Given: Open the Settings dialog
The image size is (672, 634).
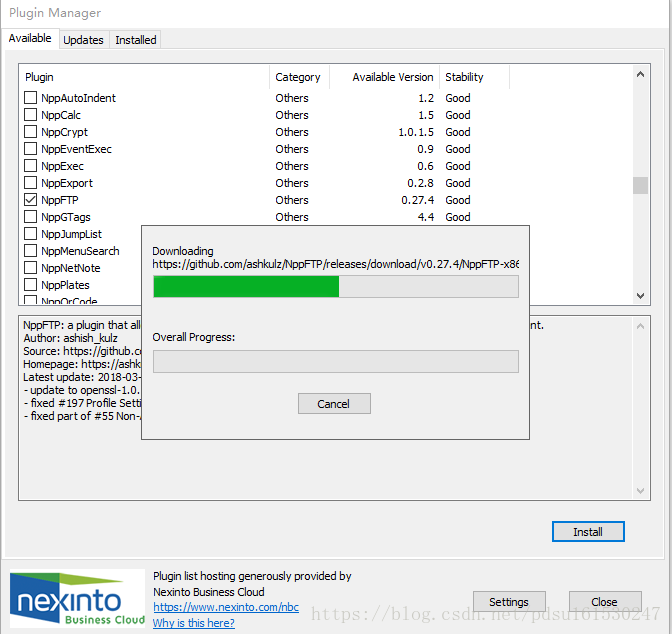Looking at the screenshot, I should coord(509,602).
